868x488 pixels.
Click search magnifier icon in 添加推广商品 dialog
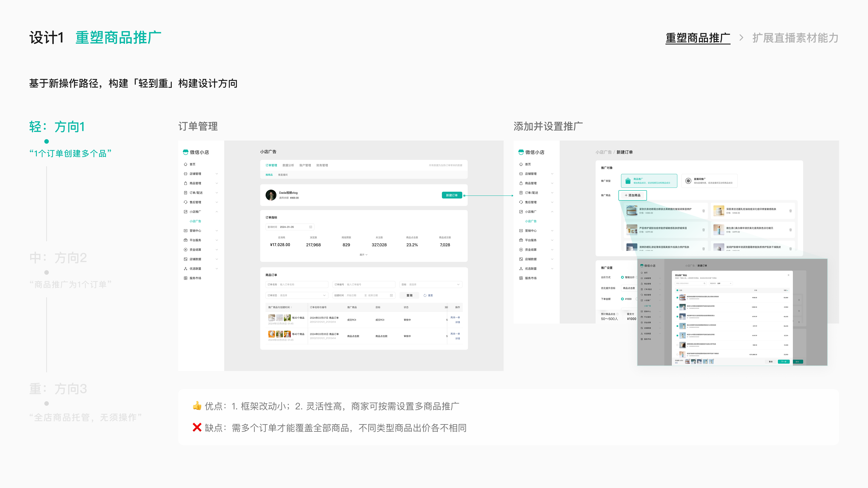(x=705, y=284)
